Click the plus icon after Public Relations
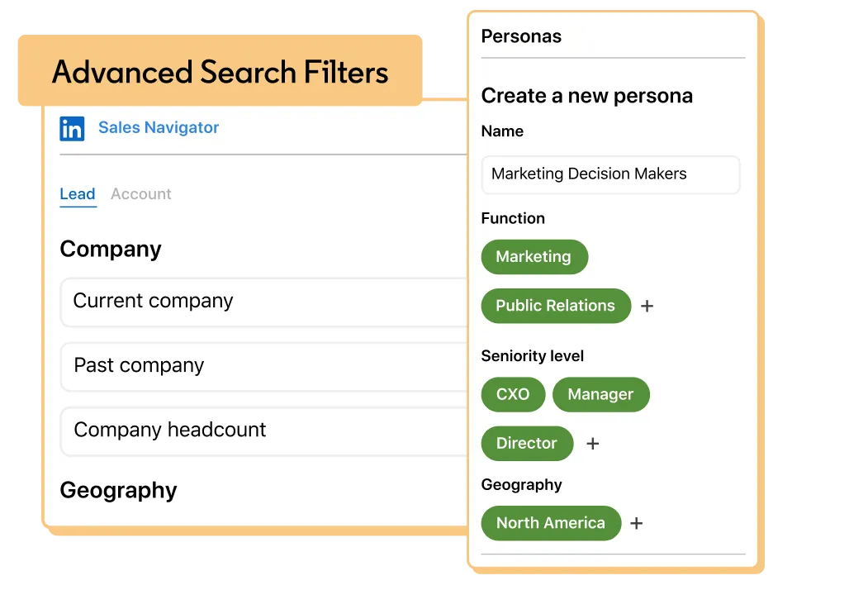 (647, 306)
